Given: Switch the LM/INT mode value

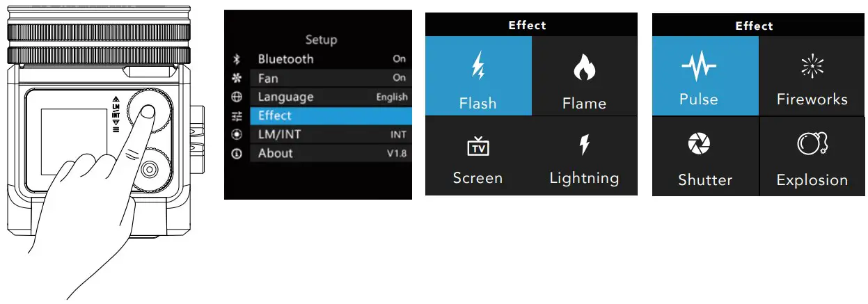Looking at the screenshot, I should pos(398,135).
